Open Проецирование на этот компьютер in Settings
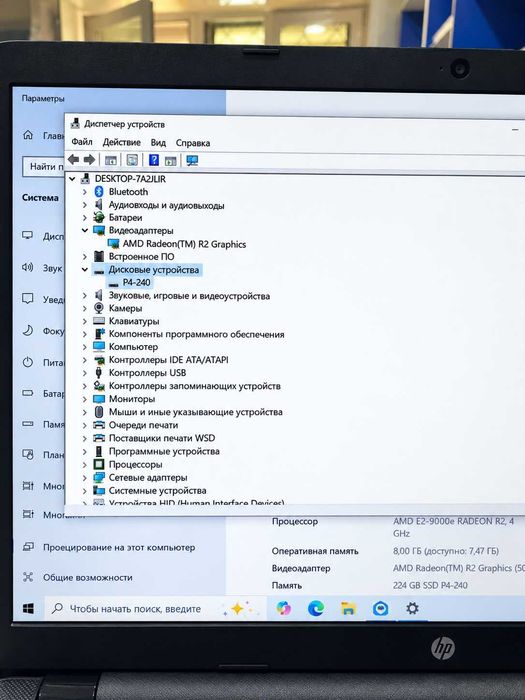 [x=119, y=547]
